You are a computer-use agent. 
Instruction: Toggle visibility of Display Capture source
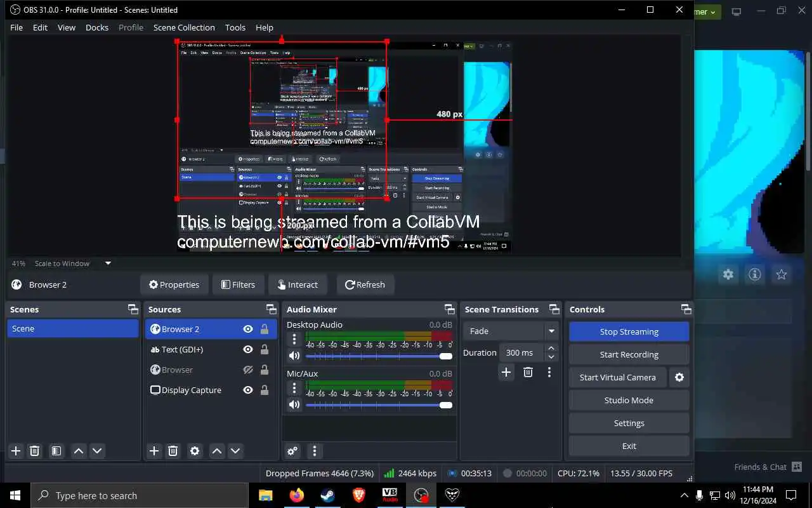click(248, 390)
